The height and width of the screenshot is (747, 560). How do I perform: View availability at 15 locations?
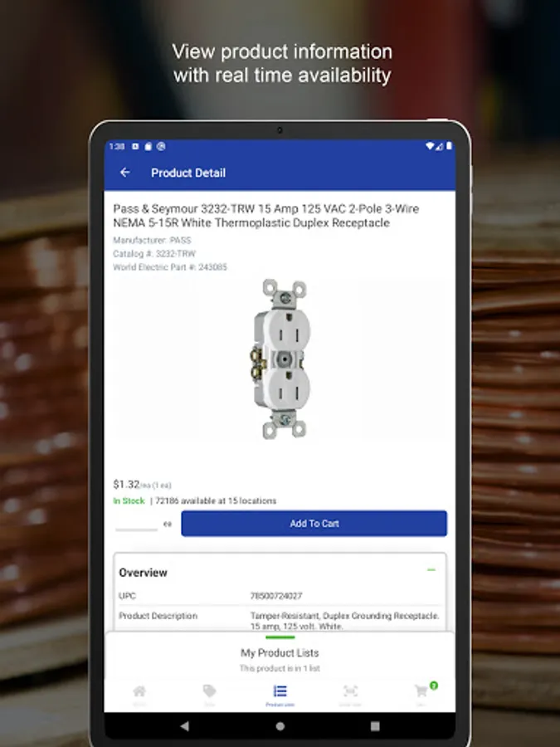[216, 500]
